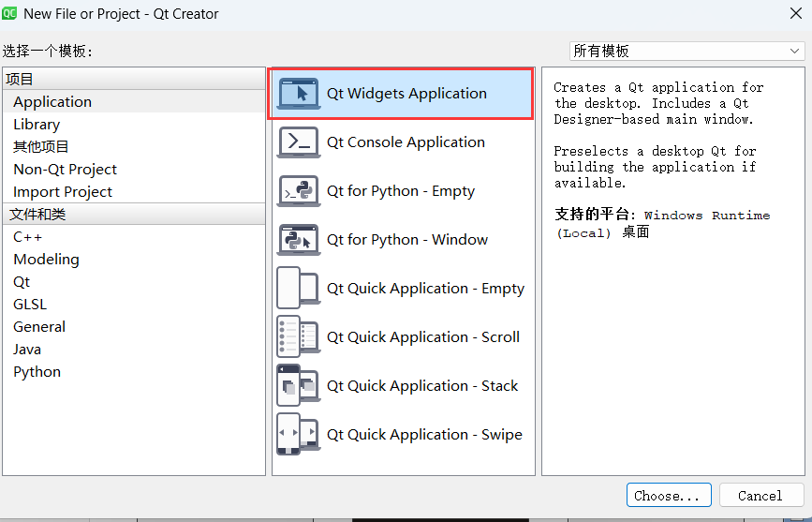This screenshot has height=522, width=812.
Task: Click the Qt Console Application terminal icon
Action: tap(298, 142)
